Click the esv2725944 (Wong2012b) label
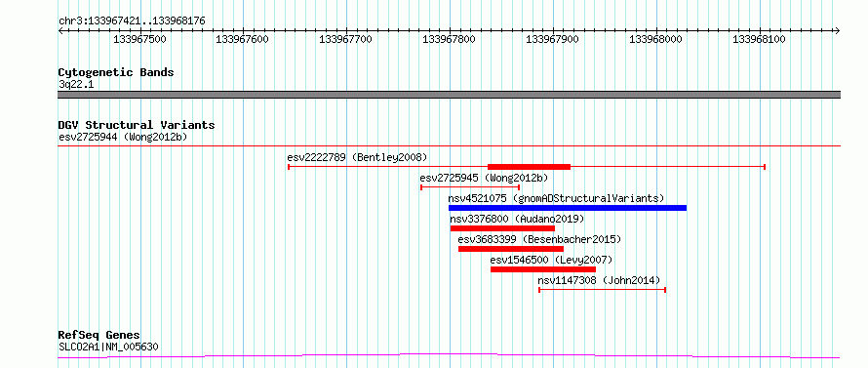The width and height of the screenshot is (868, 368). 123,137
